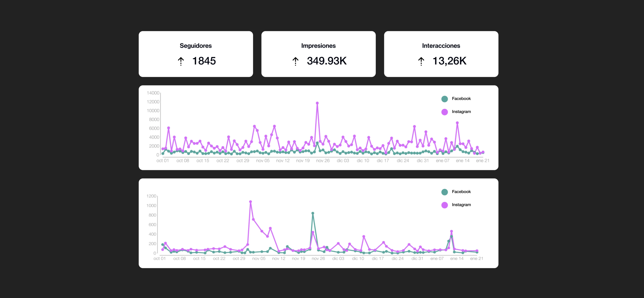This screenshot has width=644, height=298.
Task: Click the Facebook peak near 800 in the bottom chart
Action: point(313,213)
